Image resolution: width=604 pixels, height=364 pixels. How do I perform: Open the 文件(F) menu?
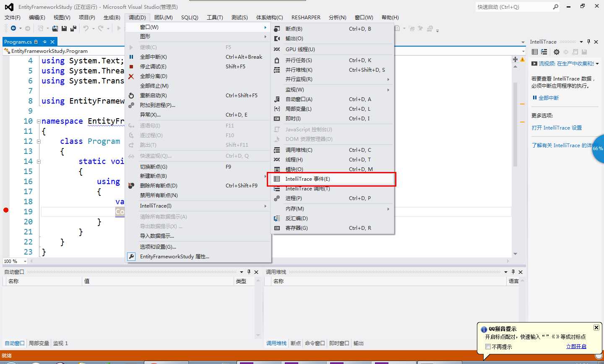click(13, 18)
